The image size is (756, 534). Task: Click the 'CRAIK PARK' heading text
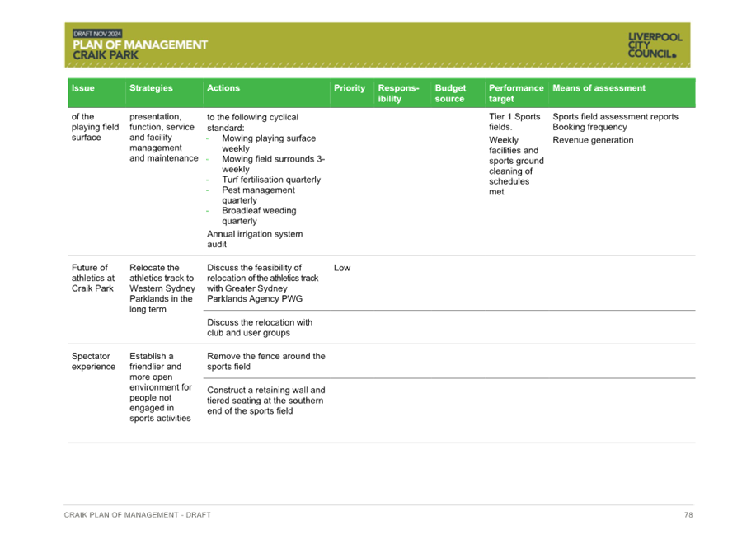pyautogui.click(x=106, y=55)
